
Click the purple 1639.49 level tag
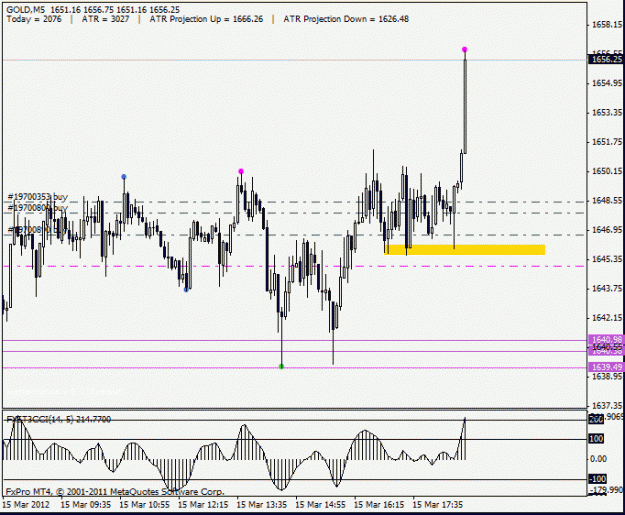pos(606,367)
